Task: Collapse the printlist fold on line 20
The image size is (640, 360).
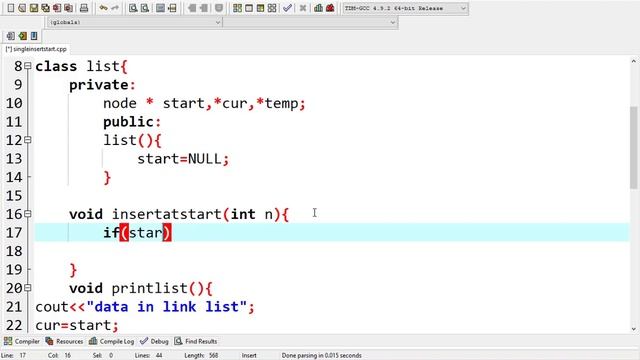Action: (28, 288)
